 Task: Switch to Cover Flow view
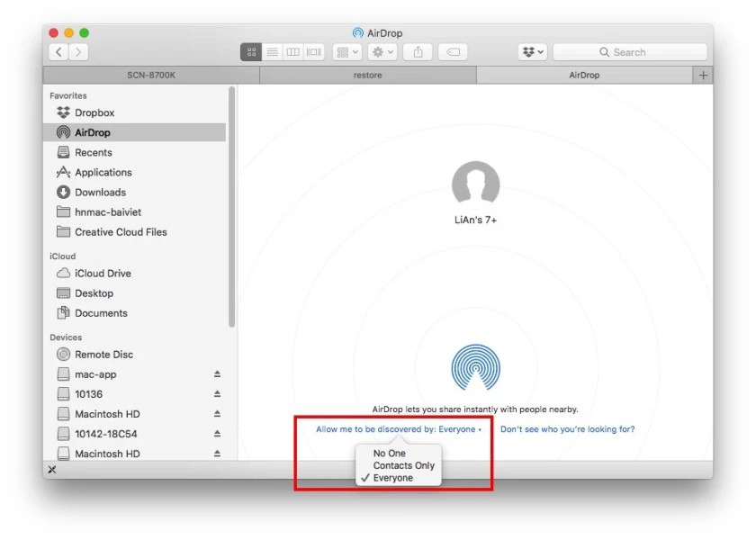coord(314,52)
